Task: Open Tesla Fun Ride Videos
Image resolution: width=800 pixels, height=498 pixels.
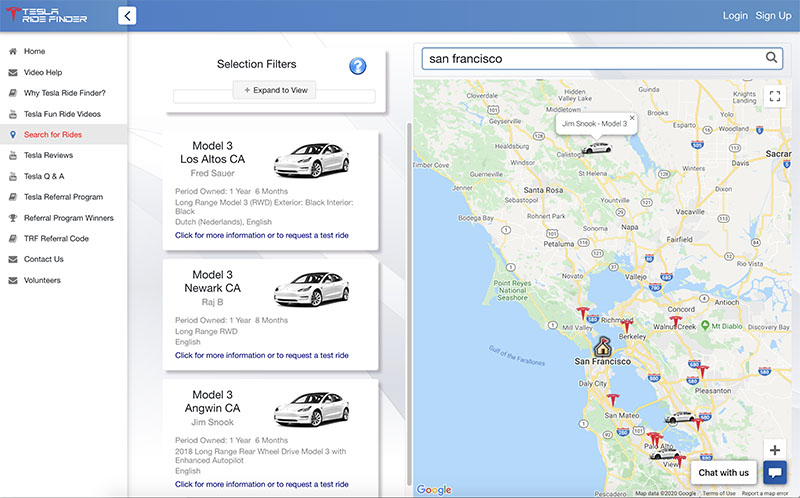Action: [x=62, y=114]
